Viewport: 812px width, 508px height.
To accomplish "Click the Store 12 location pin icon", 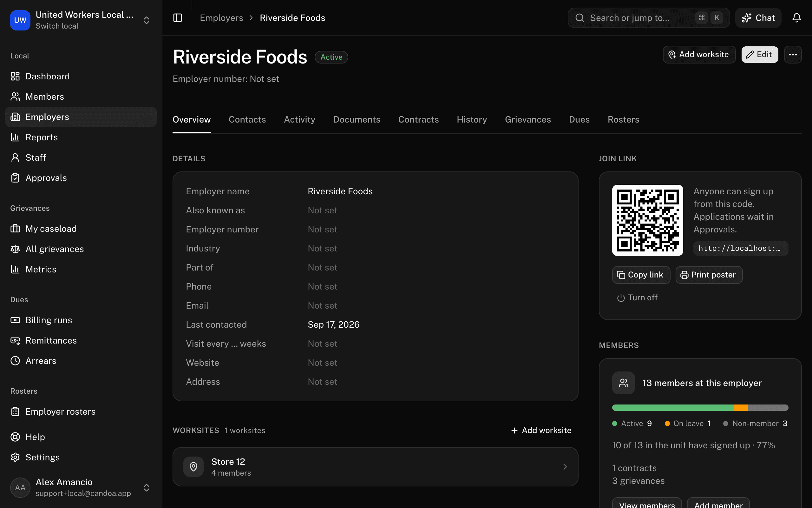I will pyautogui.click(x=193, y=467).
